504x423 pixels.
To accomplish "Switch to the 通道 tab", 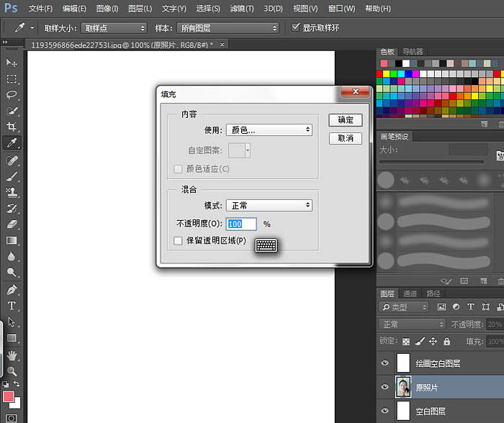I will point(410,294).
